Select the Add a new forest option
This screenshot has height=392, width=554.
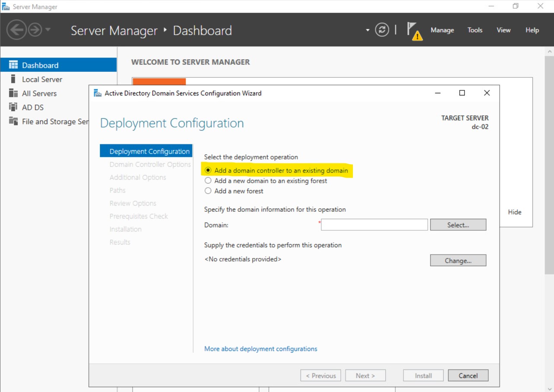pyautogui.click(x=208, y=191)
